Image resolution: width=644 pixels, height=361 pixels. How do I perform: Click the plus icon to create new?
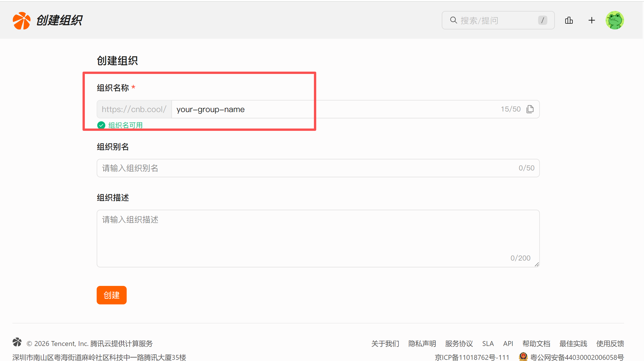tap(591, 21)
